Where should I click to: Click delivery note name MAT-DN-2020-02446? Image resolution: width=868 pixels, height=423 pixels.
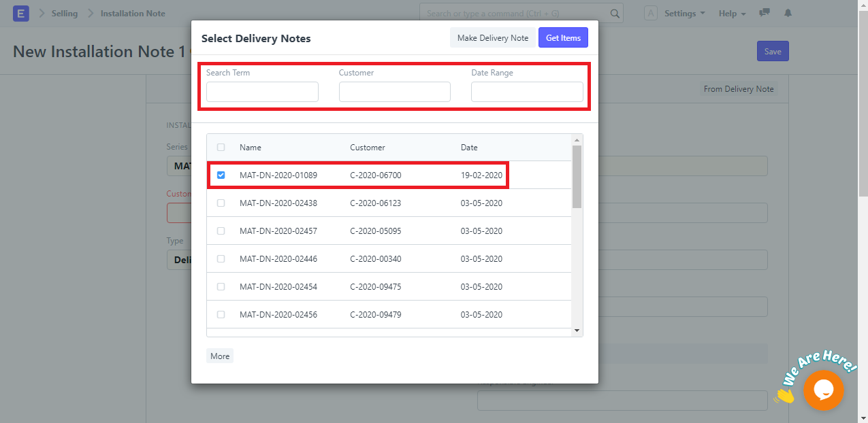(x=278, y=259)
